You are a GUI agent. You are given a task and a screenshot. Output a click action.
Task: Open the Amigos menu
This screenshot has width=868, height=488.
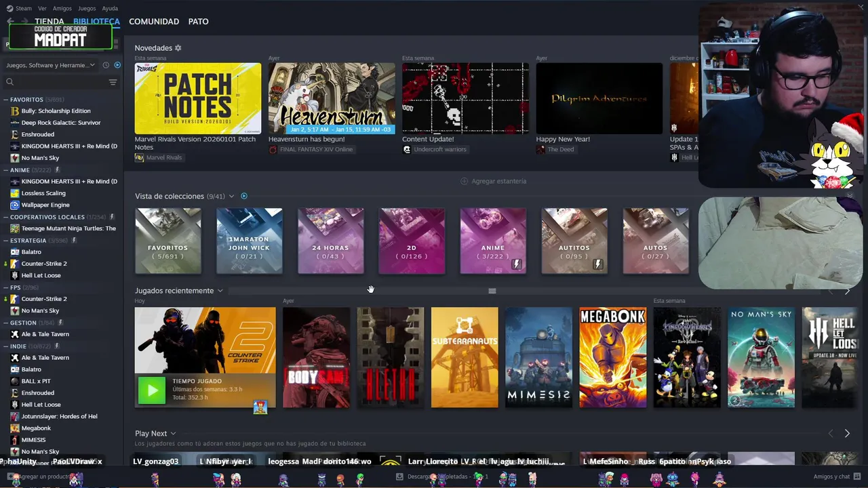(x=62, y=8)
